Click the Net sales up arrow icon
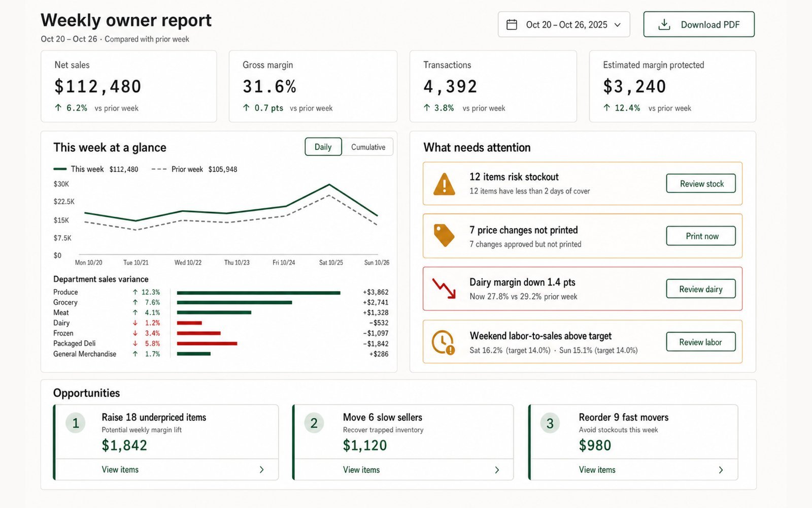 click(x=58, y=108)
